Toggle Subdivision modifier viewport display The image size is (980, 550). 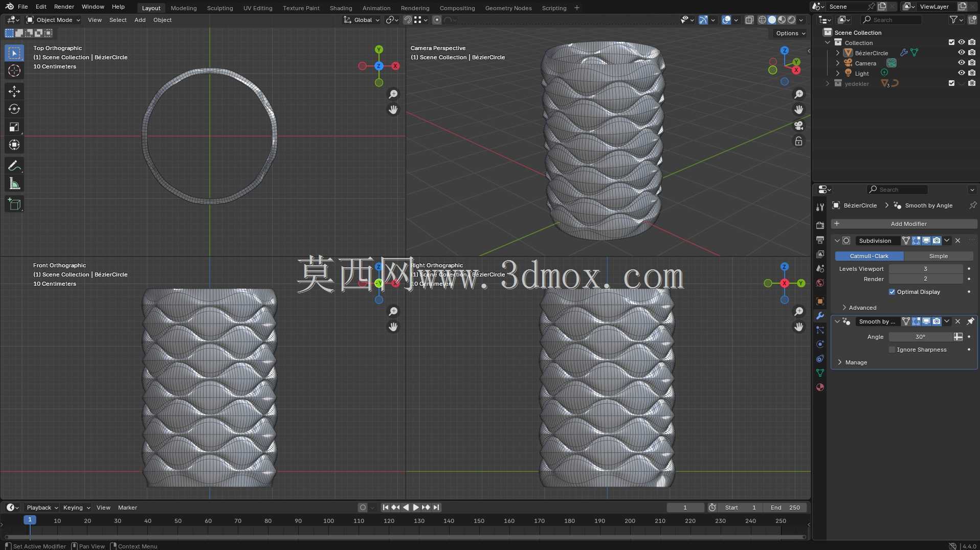926,241
